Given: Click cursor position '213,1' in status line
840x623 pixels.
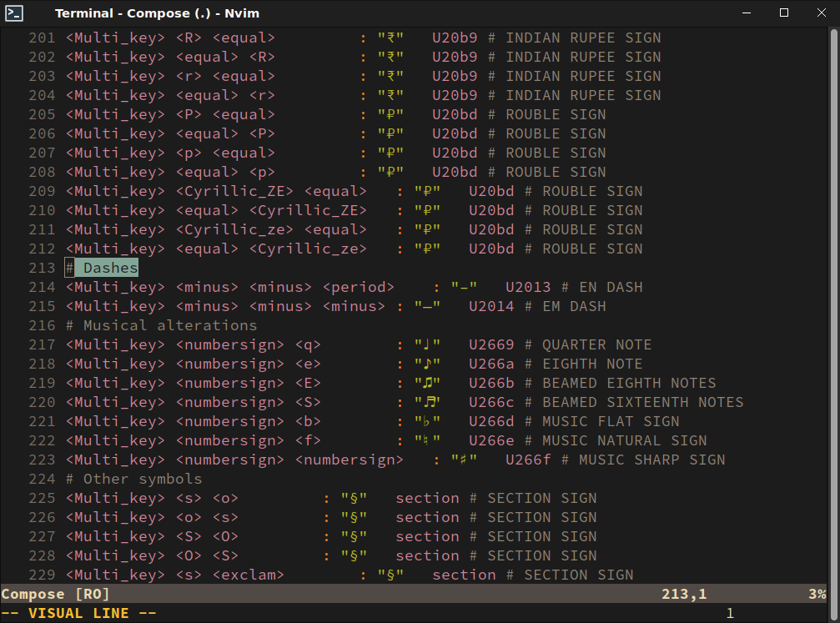Looking at the screenshot, I should pos(684,595).
